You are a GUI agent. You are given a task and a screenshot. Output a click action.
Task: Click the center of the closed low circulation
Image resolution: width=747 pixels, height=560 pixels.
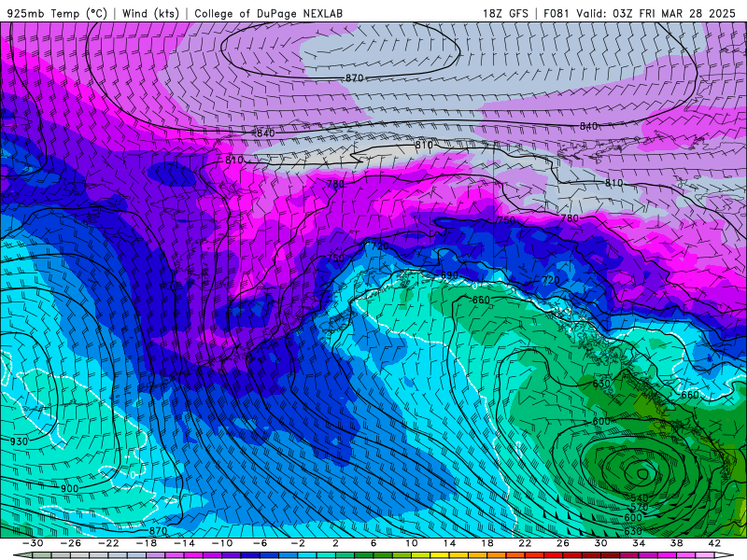coord(642,474)
